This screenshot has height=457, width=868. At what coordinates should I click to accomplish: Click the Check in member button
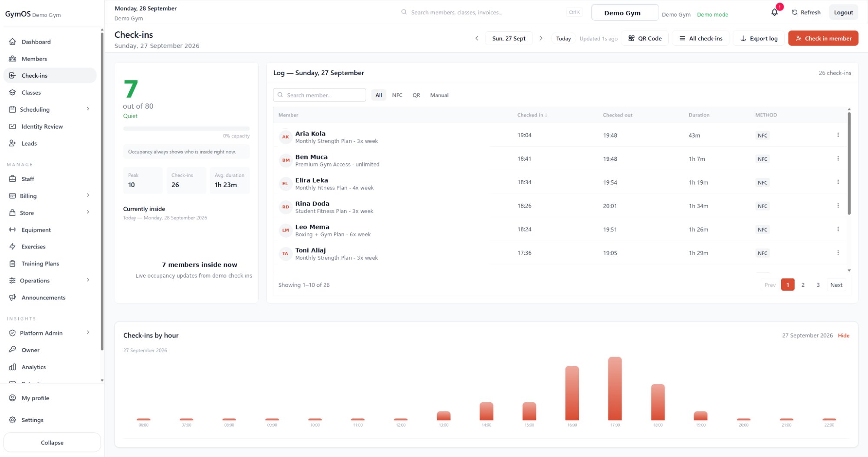(x=823, y=38)
